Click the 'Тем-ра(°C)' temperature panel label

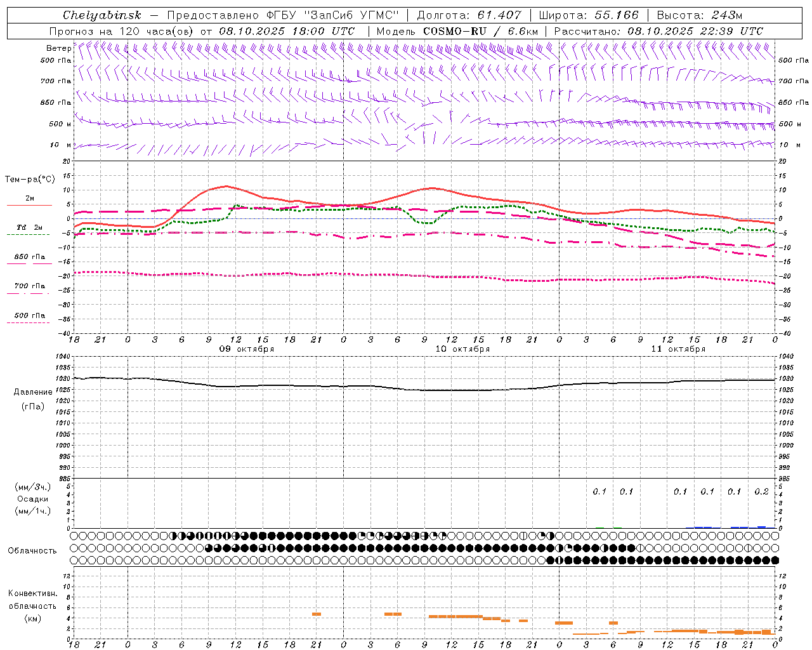tap(30, 180)
